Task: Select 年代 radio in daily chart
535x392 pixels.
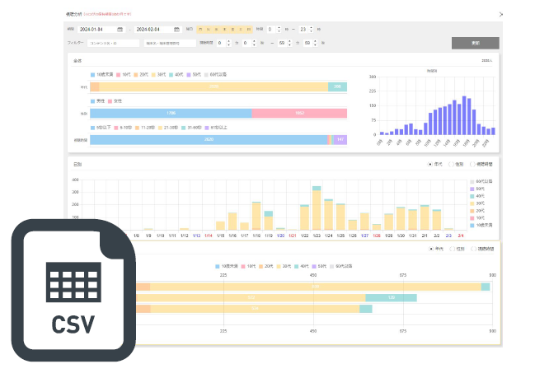Action: (x=430, y=164)
